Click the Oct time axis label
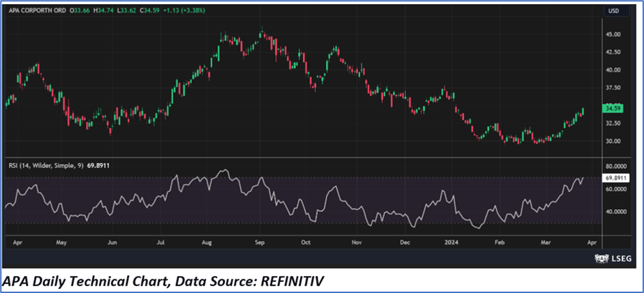644x293 pixels. pyautogui.click(x=305, y=243)
